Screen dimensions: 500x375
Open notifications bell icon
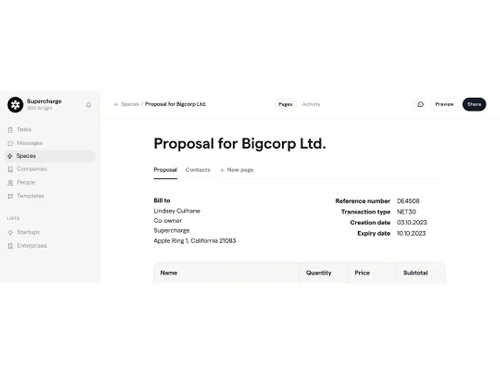click(89, 105)
